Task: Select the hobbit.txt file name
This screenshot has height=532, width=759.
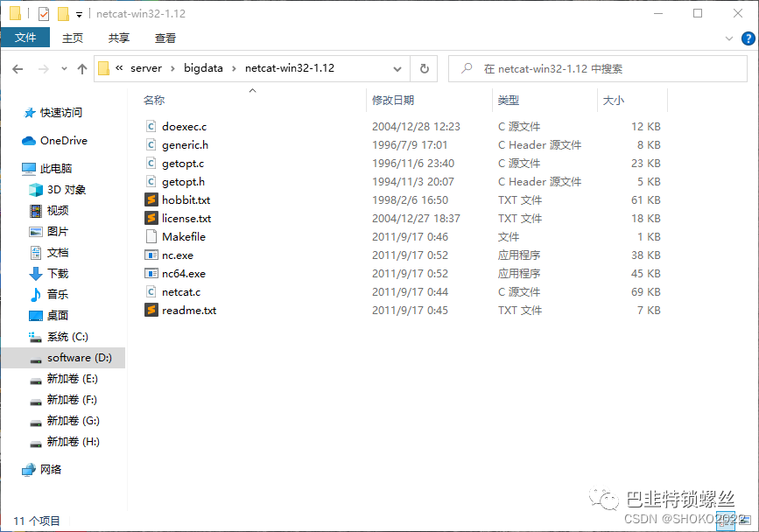Action: [x=186, y=199]
